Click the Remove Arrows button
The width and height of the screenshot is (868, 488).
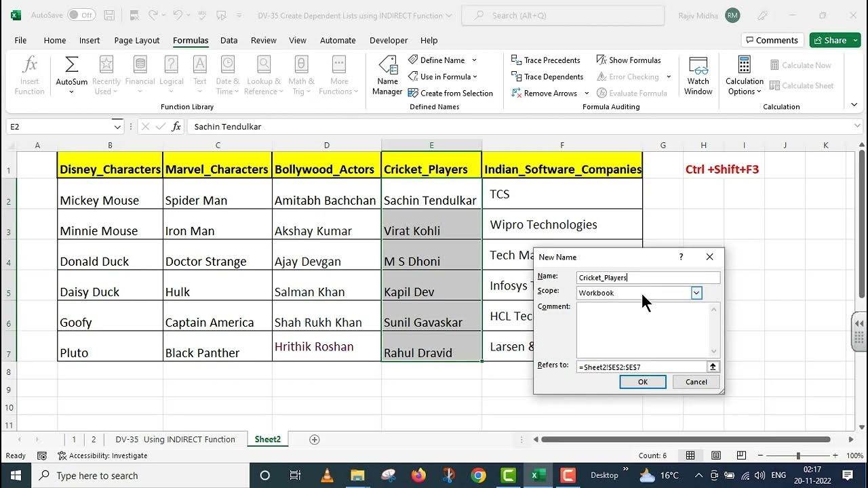(x=545, y=93)
